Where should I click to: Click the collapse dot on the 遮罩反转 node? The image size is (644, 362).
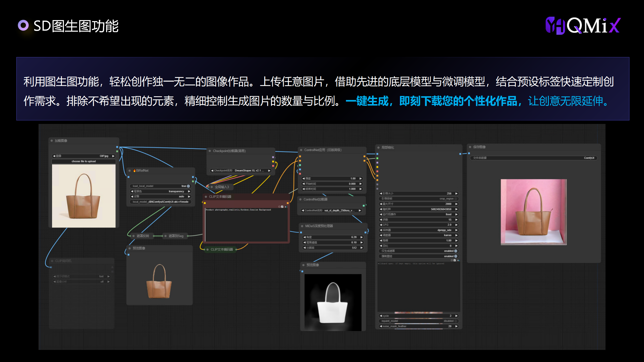pos(134,236)
